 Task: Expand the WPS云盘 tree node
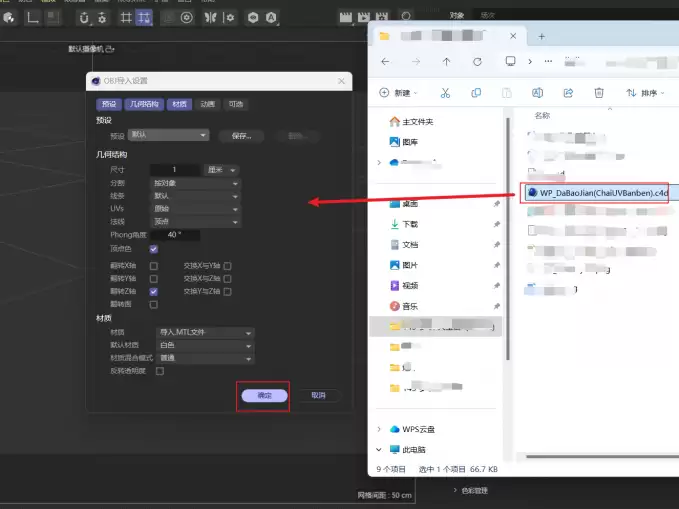point(379,429)
